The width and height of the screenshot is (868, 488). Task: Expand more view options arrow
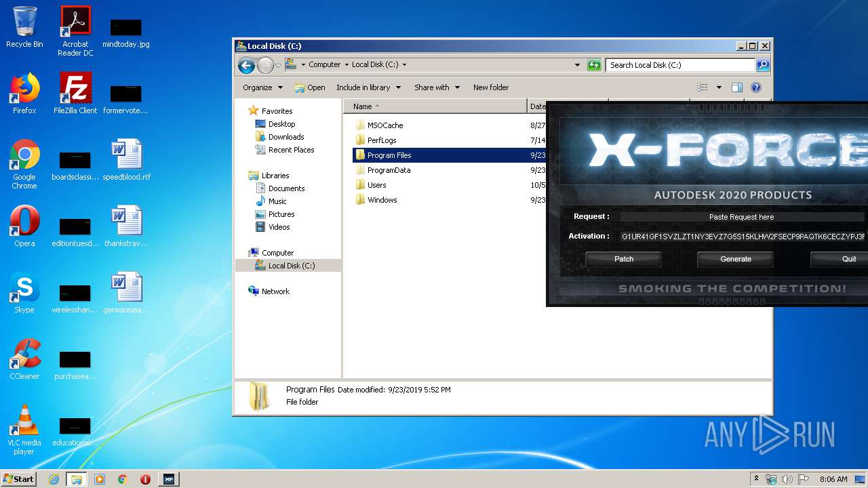tap(719, 87)
